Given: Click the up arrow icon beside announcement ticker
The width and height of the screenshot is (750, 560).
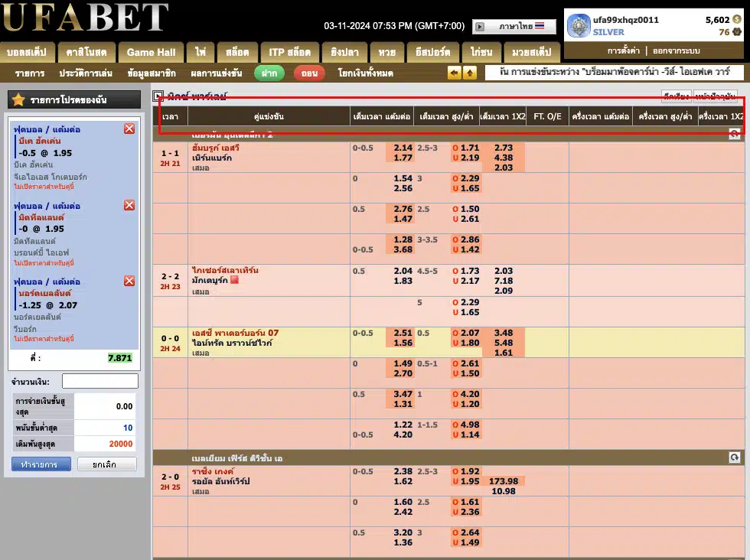Looking at the screenshot, I should coord(470,73).
